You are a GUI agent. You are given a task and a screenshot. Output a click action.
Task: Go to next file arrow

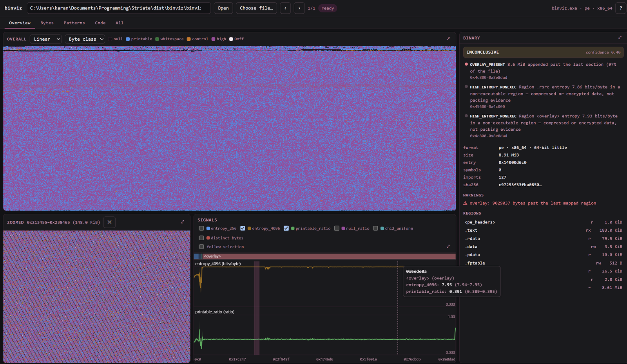[299, 8]
